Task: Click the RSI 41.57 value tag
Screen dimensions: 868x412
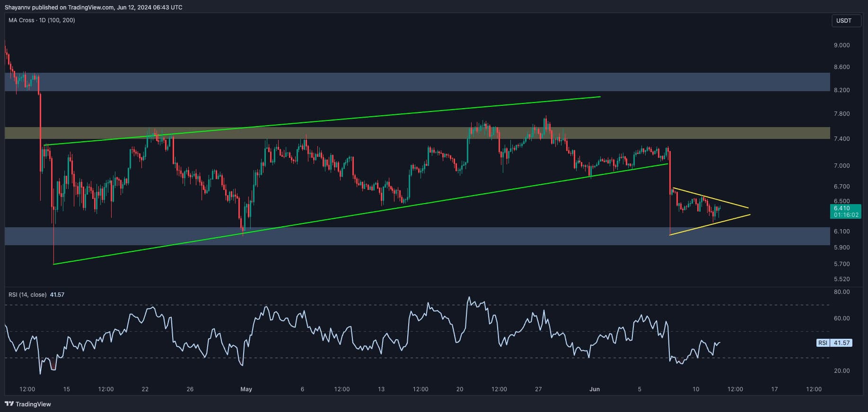Action: click(834, 343)
